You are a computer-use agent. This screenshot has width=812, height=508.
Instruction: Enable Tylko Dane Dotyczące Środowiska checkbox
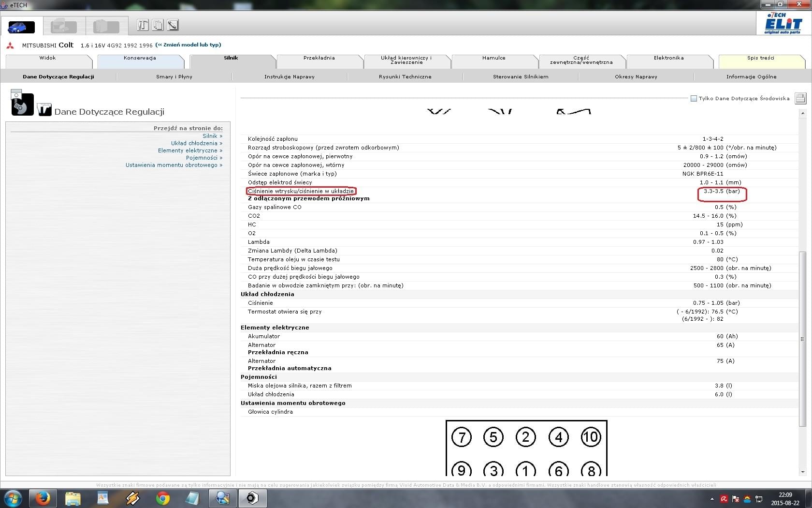pos(694,99)
